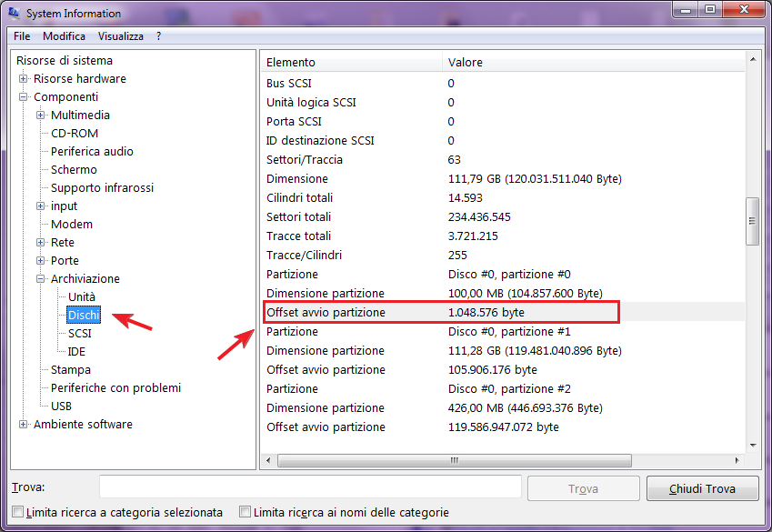
Task: Select the Settori/Traccia row
Action: pos(503,160)
